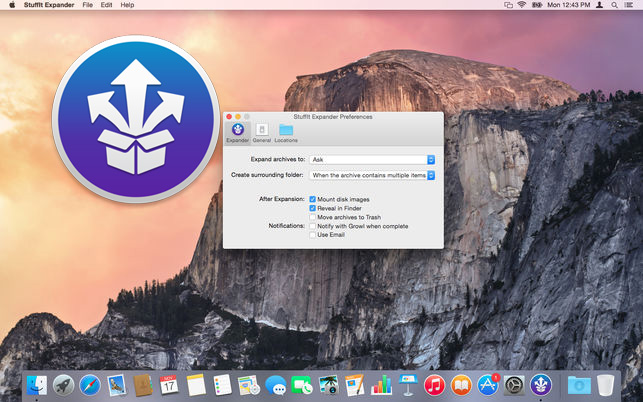Click the StuffIt Expander icon in Dock

[x=540, y=385]
